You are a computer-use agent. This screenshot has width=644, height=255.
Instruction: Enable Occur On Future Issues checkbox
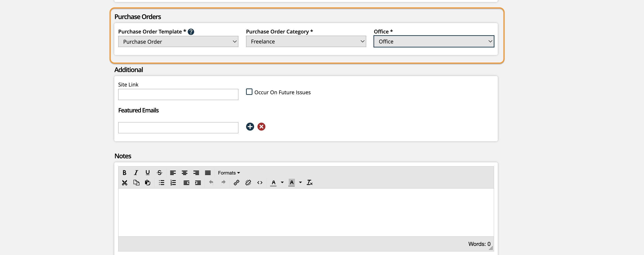tap(249, 92)
